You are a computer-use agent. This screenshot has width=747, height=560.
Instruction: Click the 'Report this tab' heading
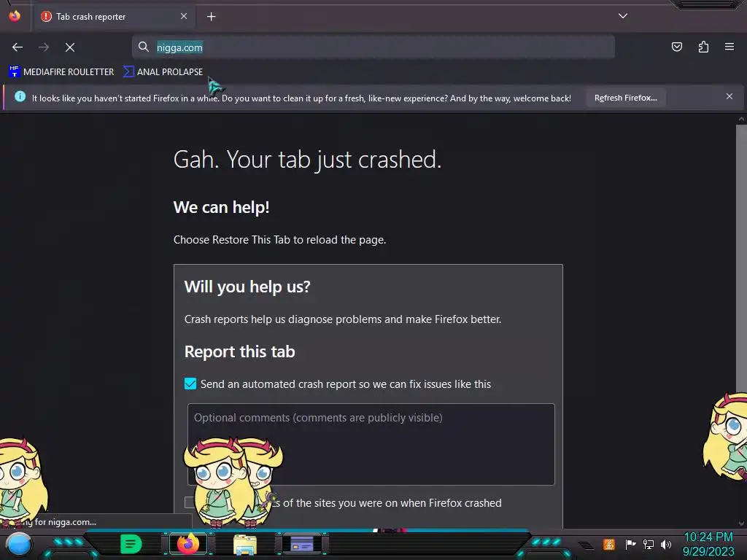point(239,351)
